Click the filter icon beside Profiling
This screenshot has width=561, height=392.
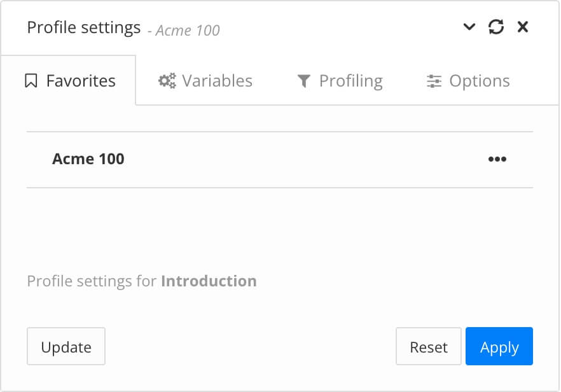pos(303,80)
